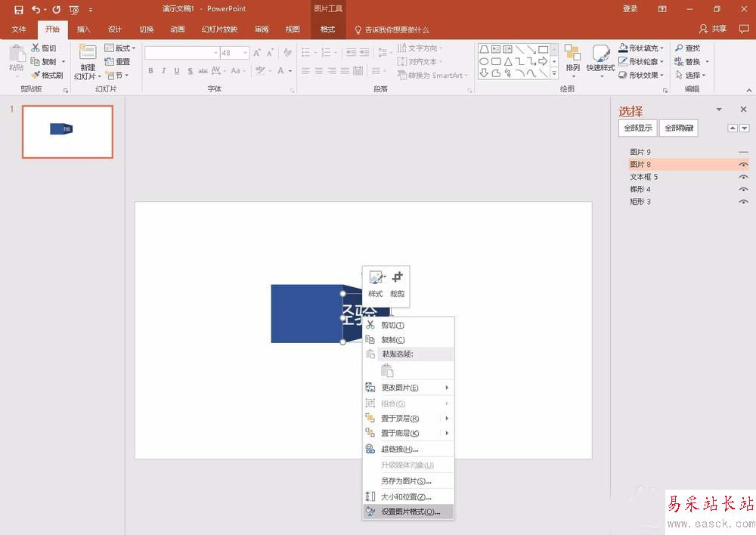Screen dimensions: 756x535
Task: Switch to the Design (设计) tab
Action: pos(115,29)
